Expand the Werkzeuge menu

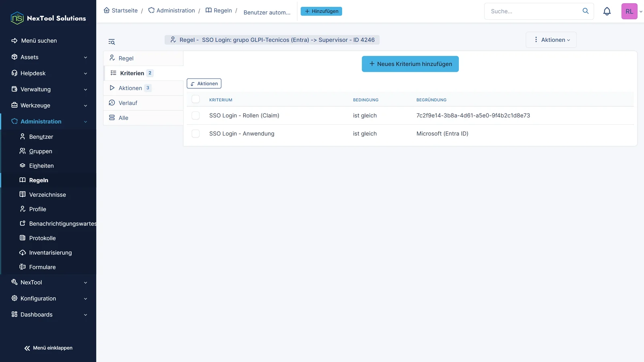(48, 105)
